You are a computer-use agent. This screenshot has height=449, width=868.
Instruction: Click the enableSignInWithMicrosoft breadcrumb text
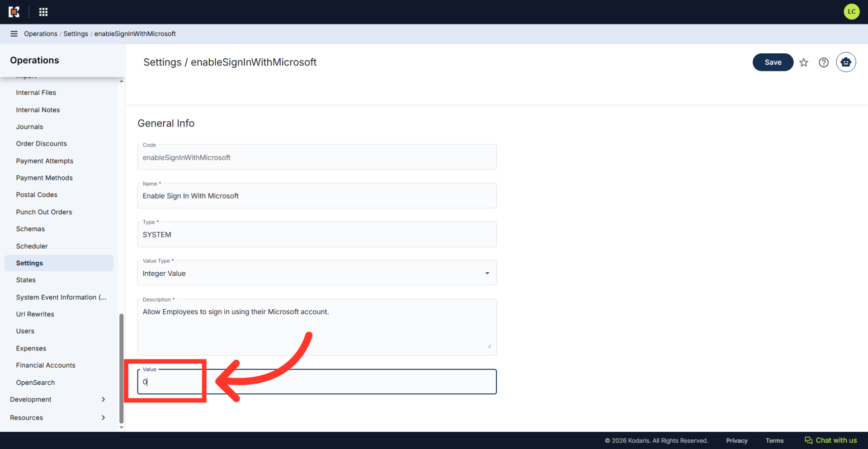[x=135, y=34]
